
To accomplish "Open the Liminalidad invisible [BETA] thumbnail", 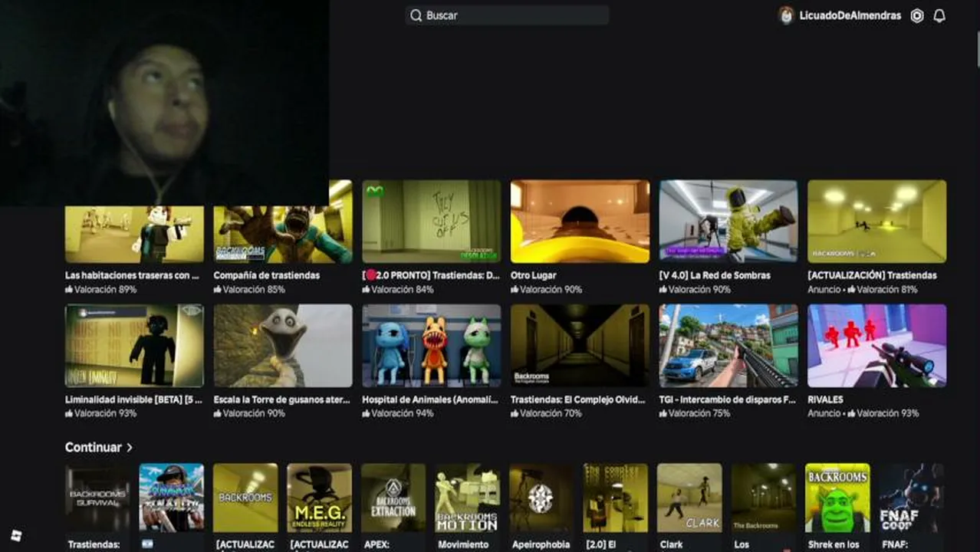I will click(x=134, y=346).
